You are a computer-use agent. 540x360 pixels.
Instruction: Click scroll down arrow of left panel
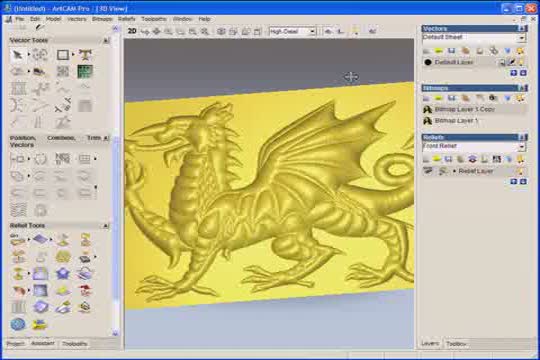pos(115,333)
